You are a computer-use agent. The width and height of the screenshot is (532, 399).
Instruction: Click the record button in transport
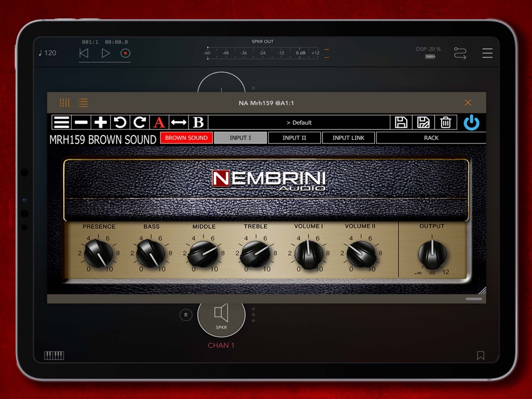[125, 53]
